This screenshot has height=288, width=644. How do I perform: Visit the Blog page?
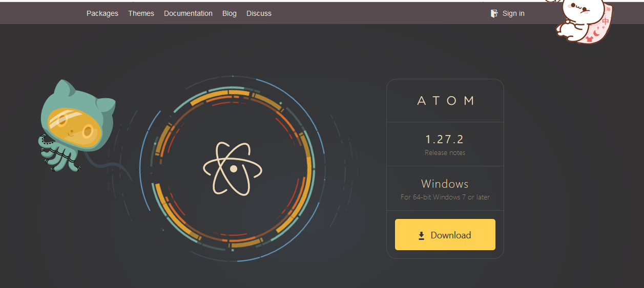230,13
